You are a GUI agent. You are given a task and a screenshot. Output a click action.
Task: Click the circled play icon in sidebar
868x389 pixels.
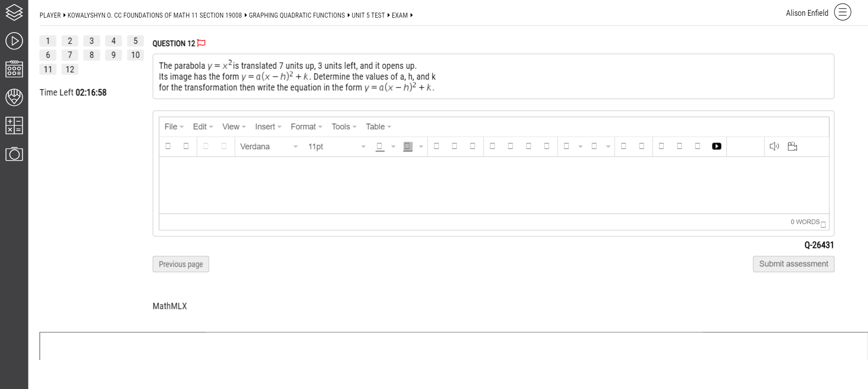14,41
